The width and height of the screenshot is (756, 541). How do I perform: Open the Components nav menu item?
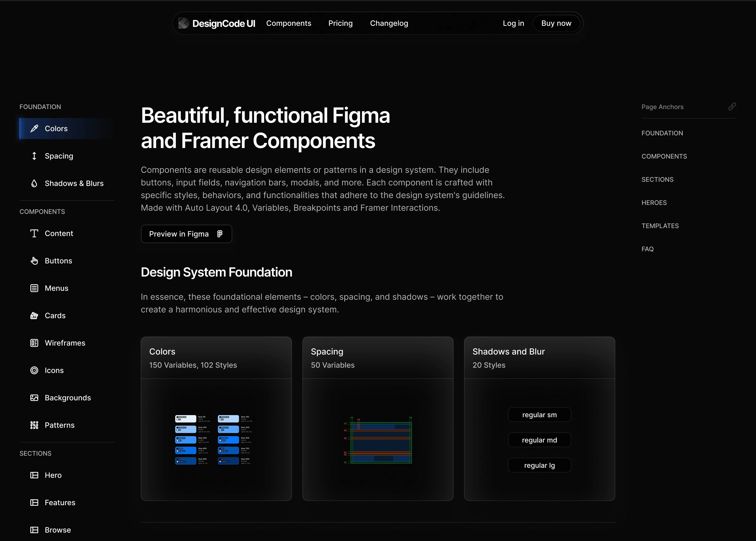(x=289, y=23)
